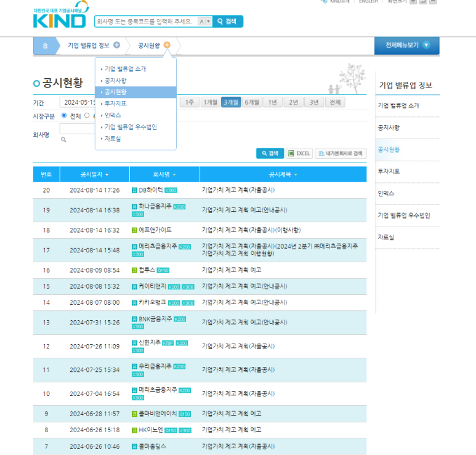The height and width of the screenshot is (455, 476).
Task: Open 에프앤가이드 company link
Action: click(155, 230)
